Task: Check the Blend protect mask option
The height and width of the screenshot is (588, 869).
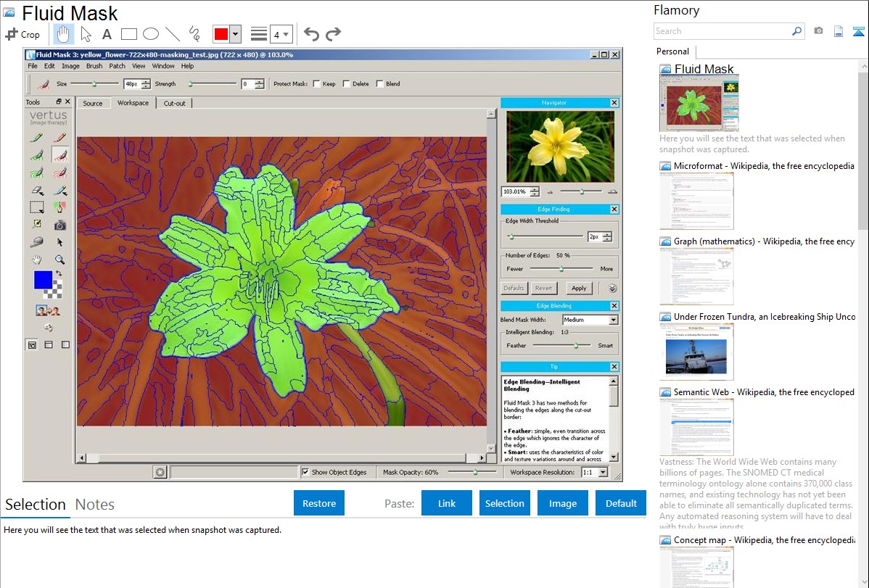Action: (x=380, y=84)
